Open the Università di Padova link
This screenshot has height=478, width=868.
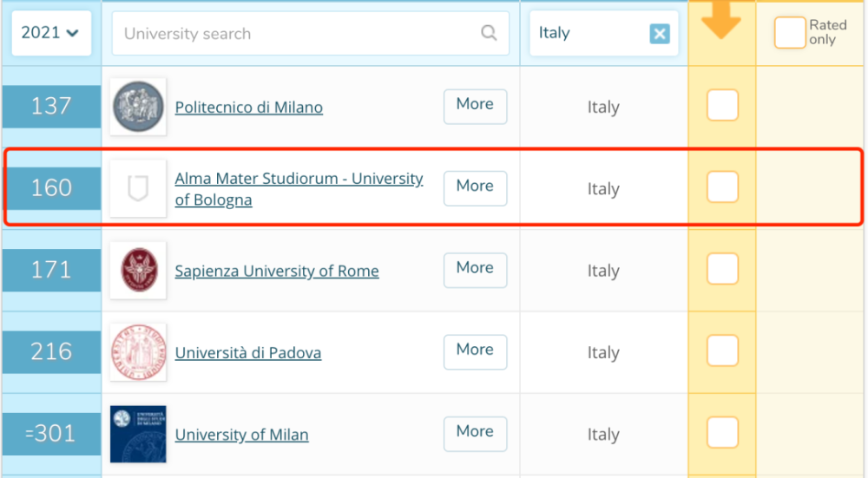(x=248, y=352)
